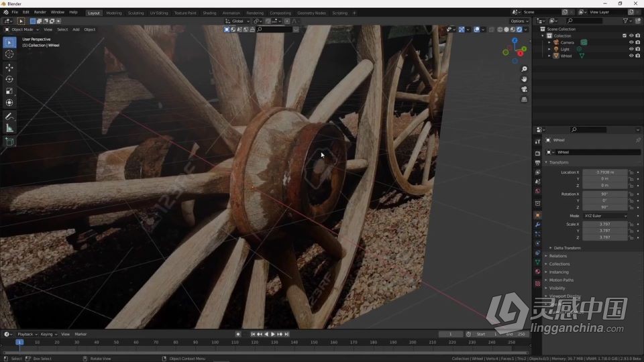The height and width of the screenshot is (362, 644).
Task: Click the WHeel object name field
Action: [x=598, y=152]
